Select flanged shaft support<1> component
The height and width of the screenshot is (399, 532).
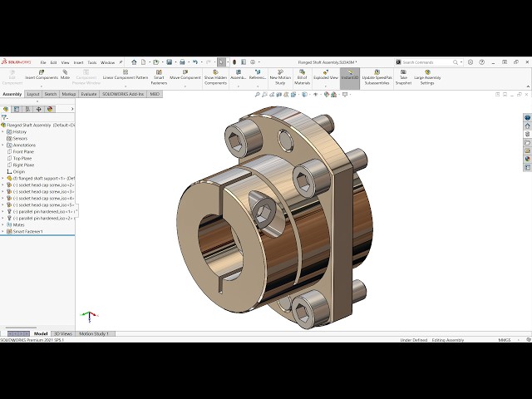(41, 178)
